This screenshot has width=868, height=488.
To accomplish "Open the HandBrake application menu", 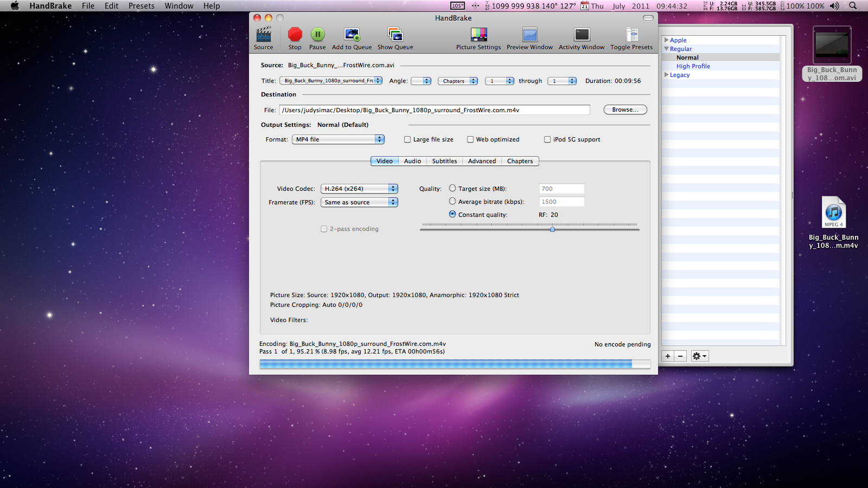I will click(x=51, y=6).
